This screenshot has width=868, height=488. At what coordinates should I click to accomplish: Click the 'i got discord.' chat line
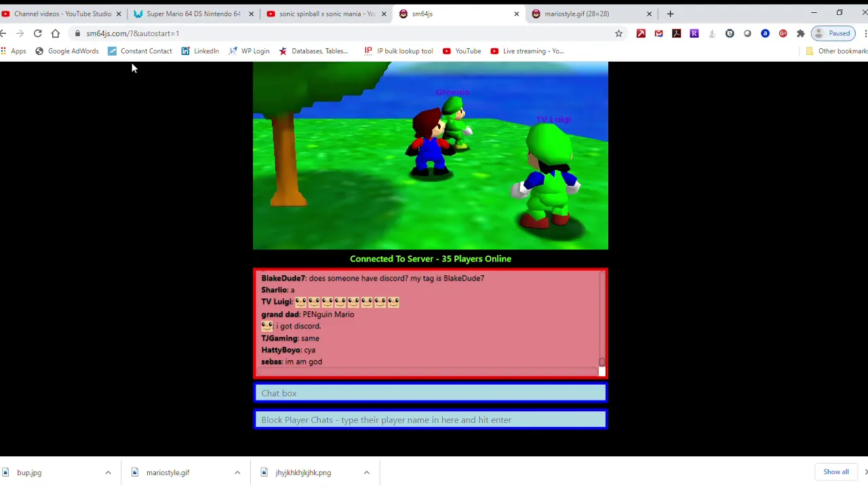click(x=291, y=326)
